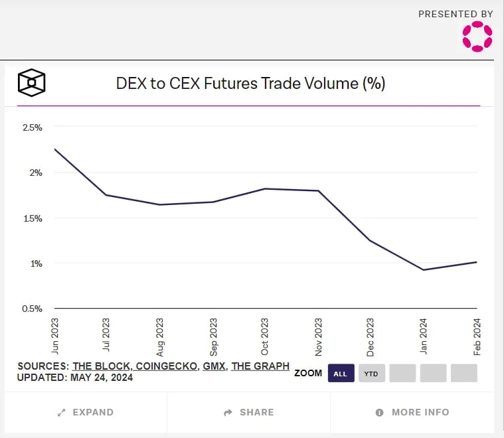The height and width of the screenshot is (438, 504).
Task: Click the more info circle icon
Action: tap(379, 412)
